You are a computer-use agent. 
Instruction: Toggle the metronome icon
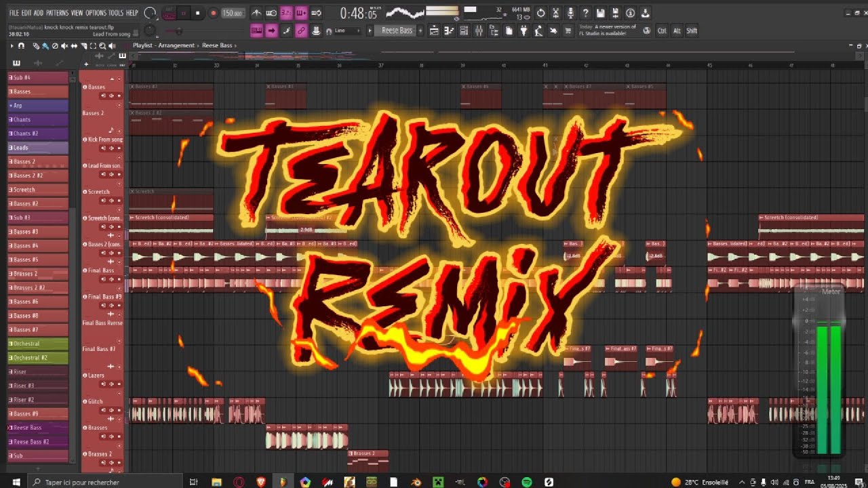(x=258, y=13)
